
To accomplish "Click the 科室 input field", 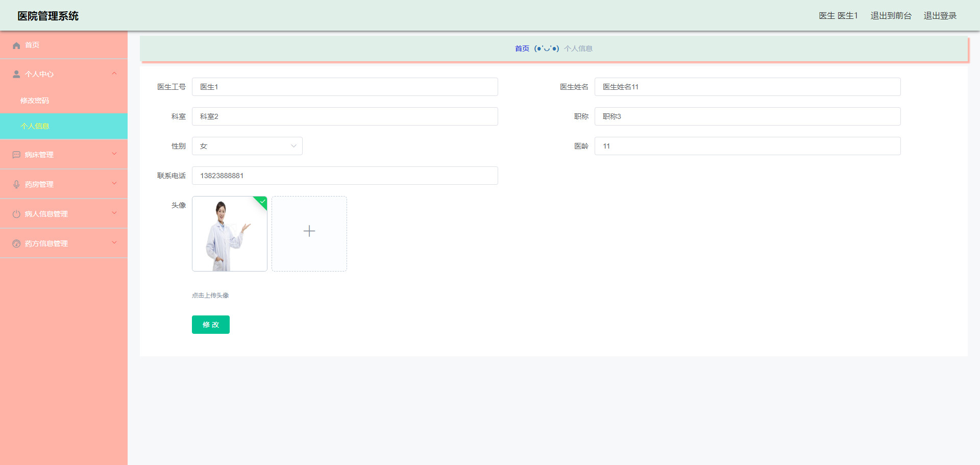I will coord(345,116).
